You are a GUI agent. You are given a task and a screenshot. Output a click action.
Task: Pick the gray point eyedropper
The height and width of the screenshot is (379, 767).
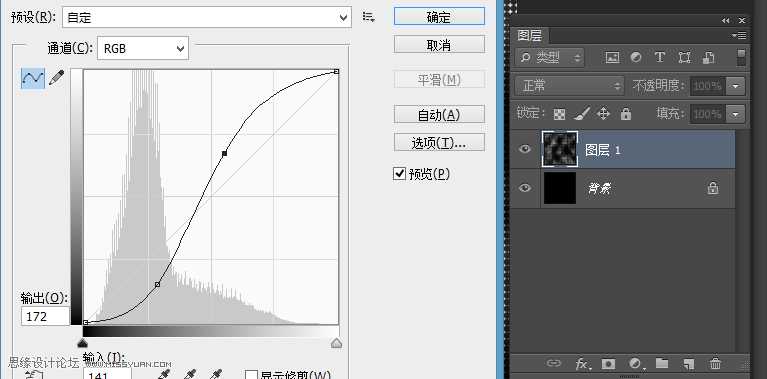coord(190,376)
